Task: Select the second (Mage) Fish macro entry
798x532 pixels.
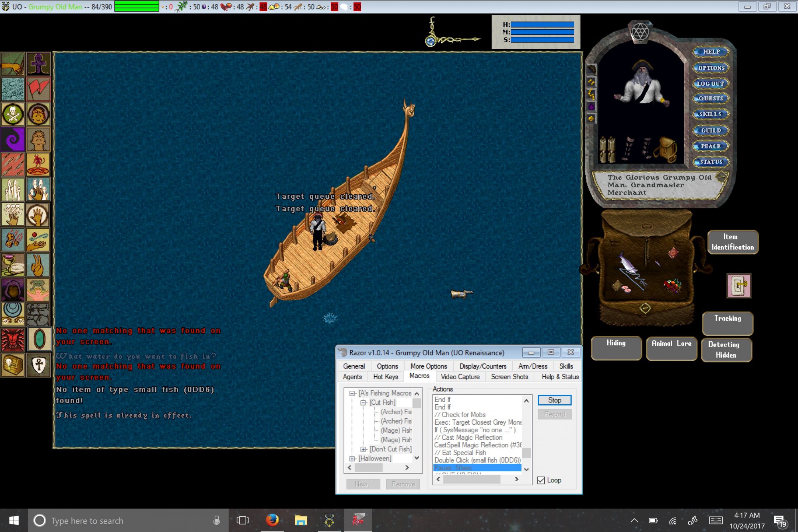Action: click(396, 440)
